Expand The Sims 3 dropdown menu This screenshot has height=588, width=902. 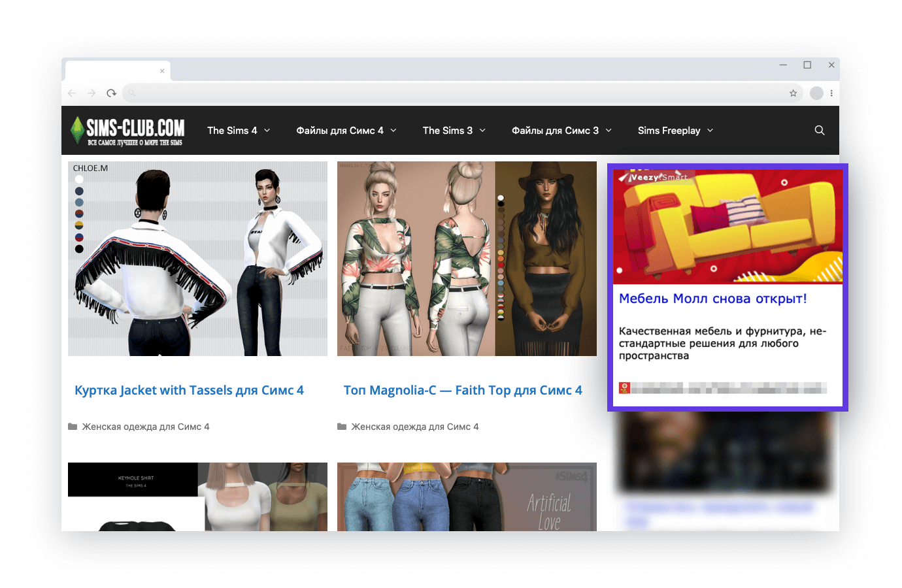point(454,131)
